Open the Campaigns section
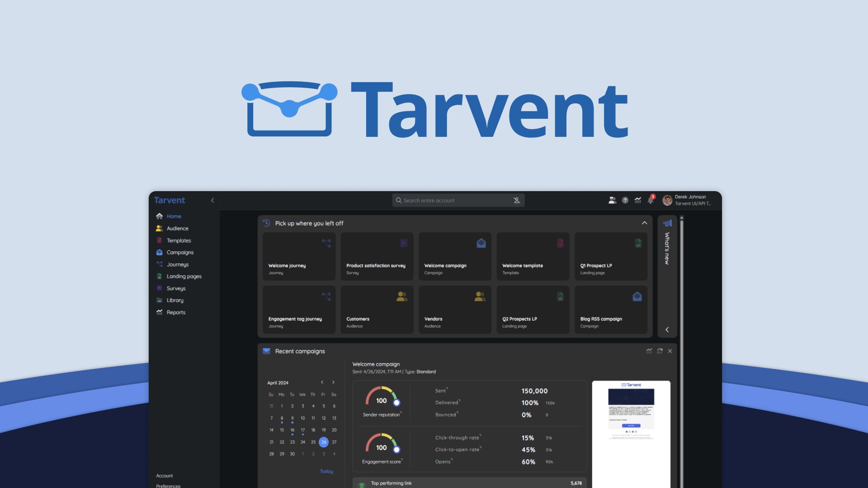868x488 pixels. [180, 252]
